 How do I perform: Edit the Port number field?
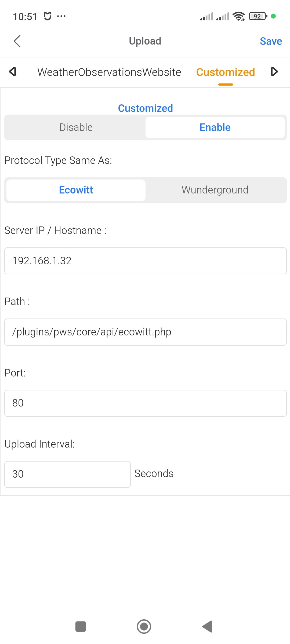click(x=145, y=403)
